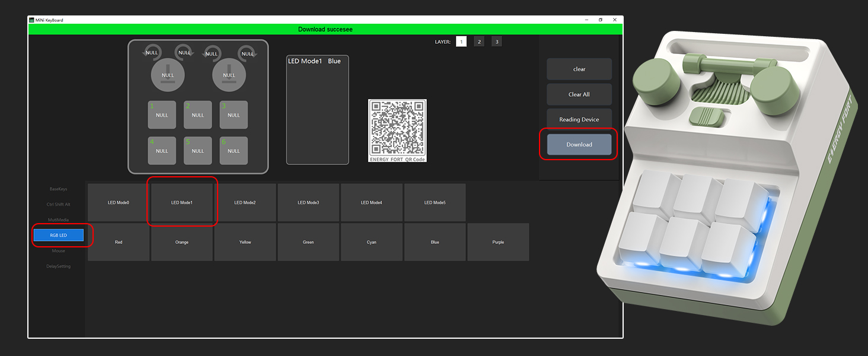The height and width of the screenshot is (356, 868).
Task: Select the left knob counterclockwise rotation NULL icon
Action: coord(151,52)
